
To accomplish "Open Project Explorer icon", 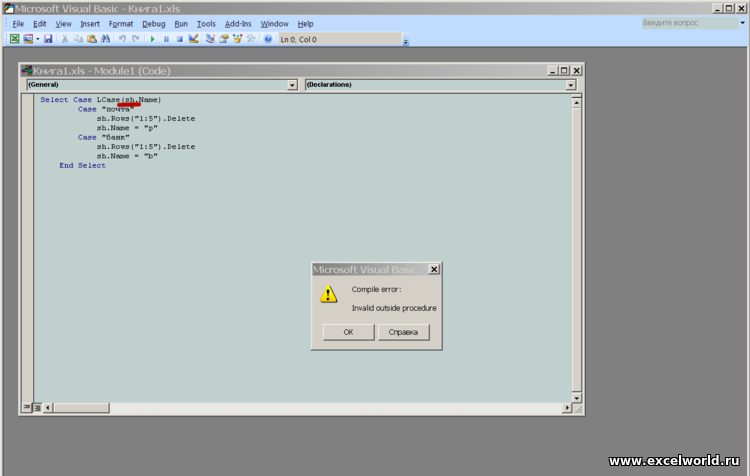I will pos(210,39).
